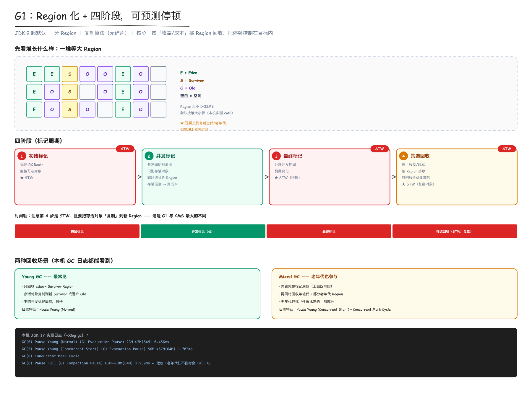Click the orange starred note 逻辑上仍有新生代/老年代
532x401 pixels.
203,123
